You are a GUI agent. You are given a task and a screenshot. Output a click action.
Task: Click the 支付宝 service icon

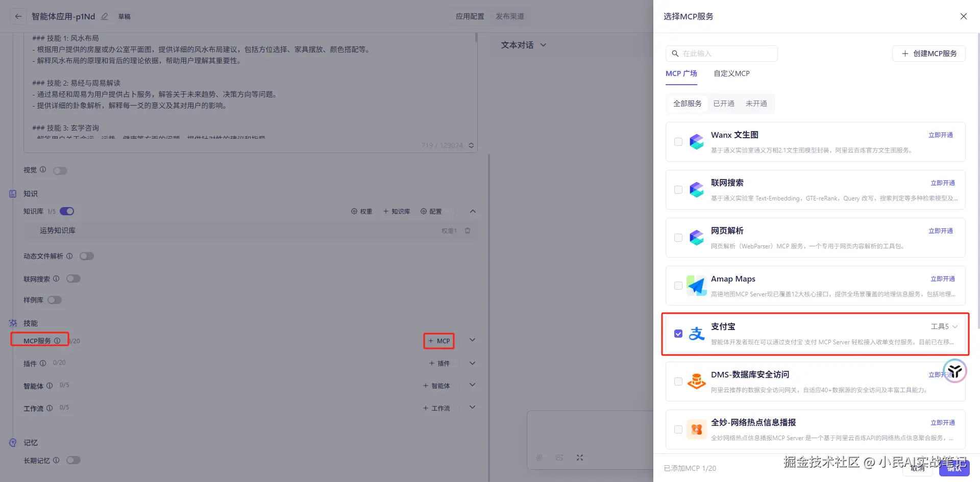tap(697, 334)
